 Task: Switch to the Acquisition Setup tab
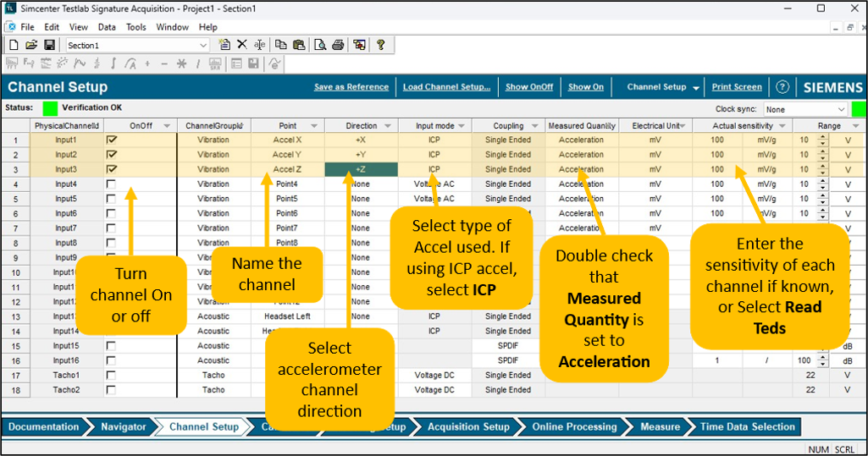coord(468,426)
